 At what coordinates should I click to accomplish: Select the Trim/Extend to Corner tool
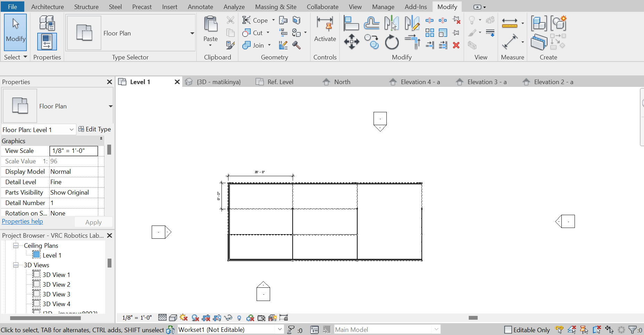point(412,42)
